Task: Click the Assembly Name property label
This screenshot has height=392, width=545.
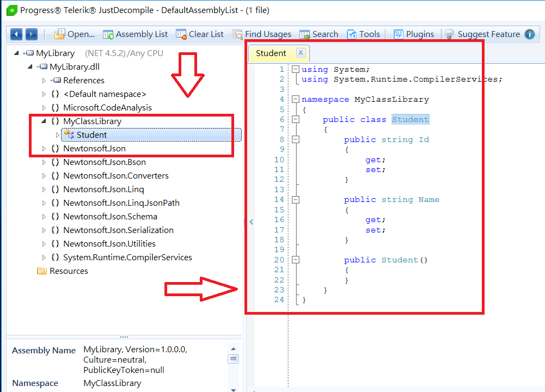Action: click(x=44, y=350)
